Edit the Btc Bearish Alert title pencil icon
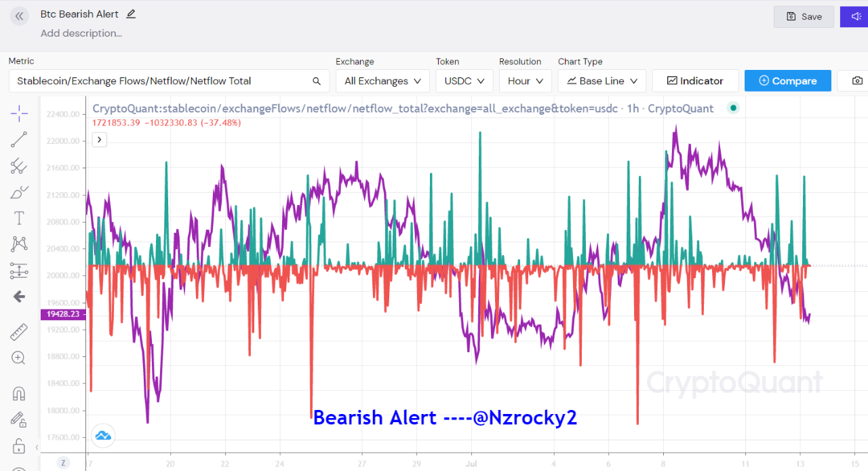The height and width of the screenshot is (471, 868). (x=131, y=14)
